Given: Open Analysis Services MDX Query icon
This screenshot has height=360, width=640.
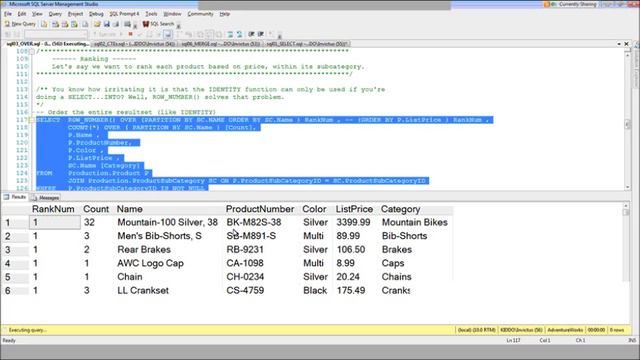Looking at the screenshot, I should (55, 24).
